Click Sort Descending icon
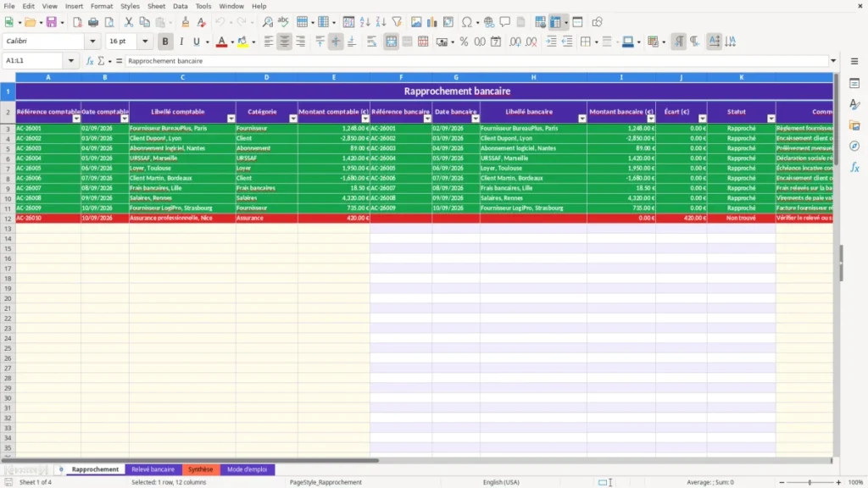The width and height of the screenshot is (868, 488). click(381, 22)
